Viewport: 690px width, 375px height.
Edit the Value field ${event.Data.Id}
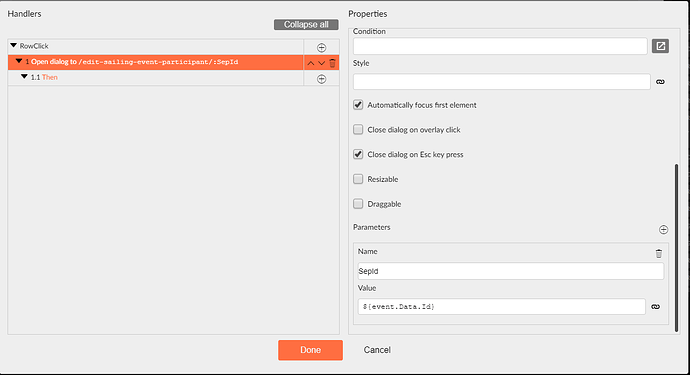pos(502,307)
